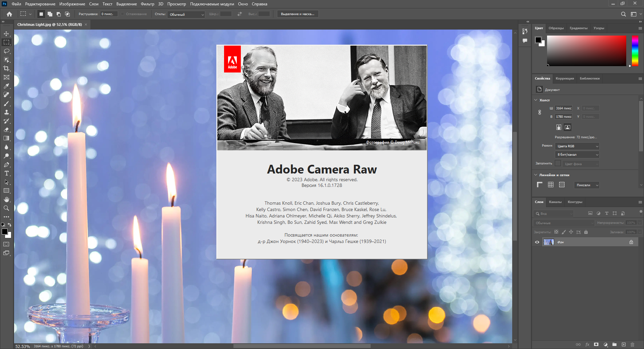
Task: Open the Фильтр menu
Action: tap(147, 4)
